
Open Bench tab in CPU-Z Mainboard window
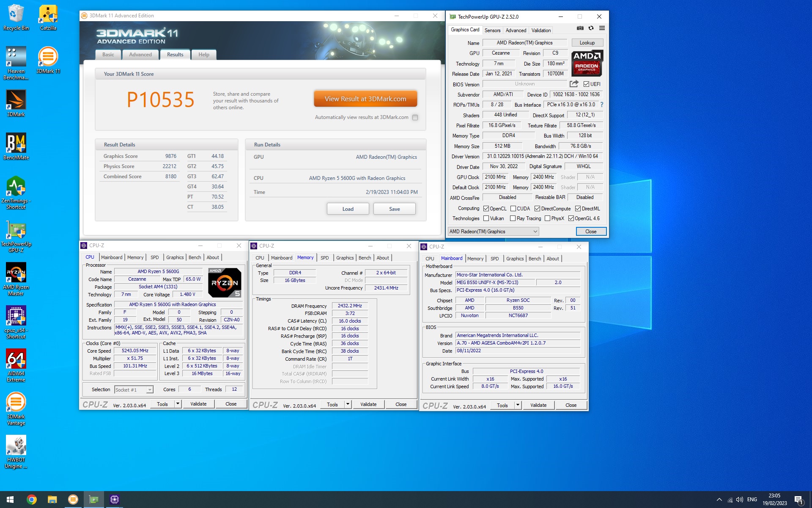tap(535, 259)
